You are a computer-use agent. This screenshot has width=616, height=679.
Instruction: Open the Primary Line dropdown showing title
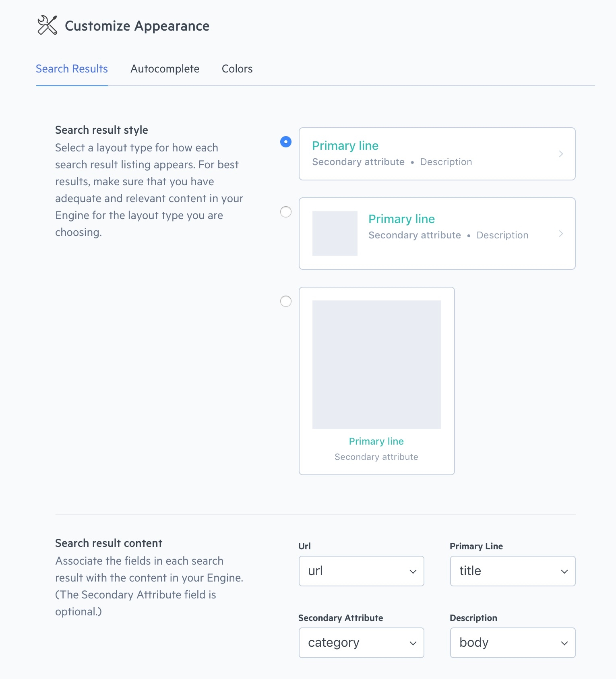[x=513, y=571]
